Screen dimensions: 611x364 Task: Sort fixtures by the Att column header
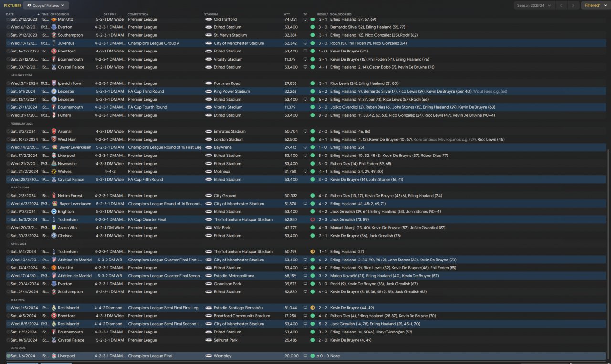pyautogui.click(x=287, y=14)
